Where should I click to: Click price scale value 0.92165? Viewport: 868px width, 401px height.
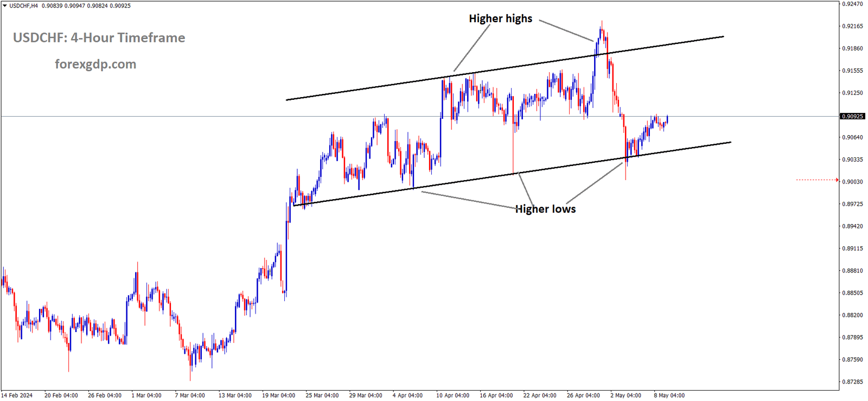[852, 26]
